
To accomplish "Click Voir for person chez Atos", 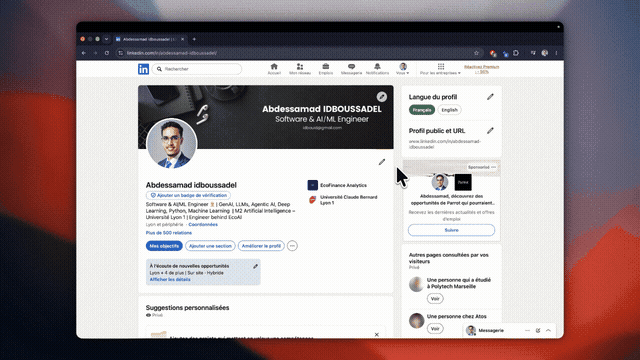I will (435, 329).
